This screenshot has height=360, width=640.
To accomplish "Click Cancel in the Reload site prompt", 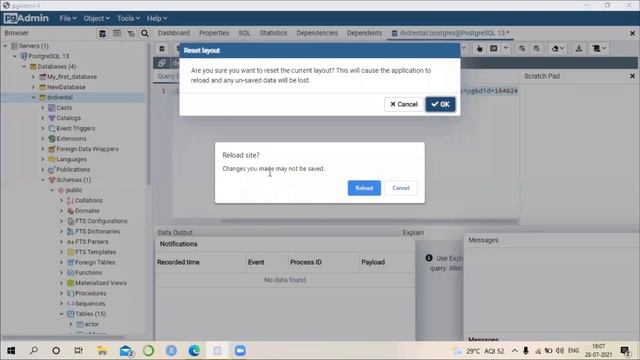I will click(401, 188).
